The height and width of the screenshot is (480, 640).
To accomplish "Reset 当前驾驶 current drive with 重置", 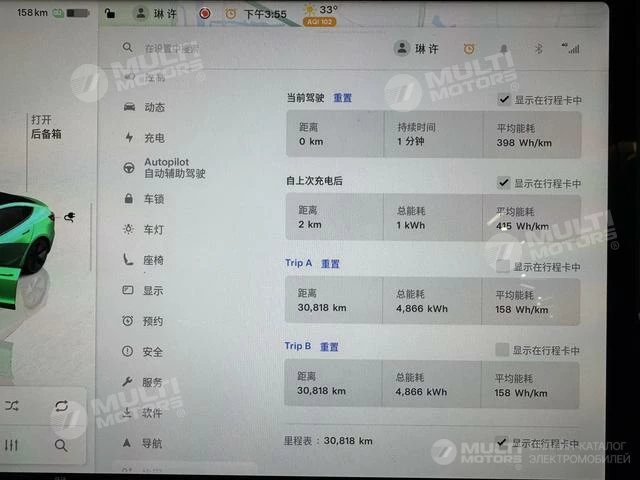I will 343,98.
